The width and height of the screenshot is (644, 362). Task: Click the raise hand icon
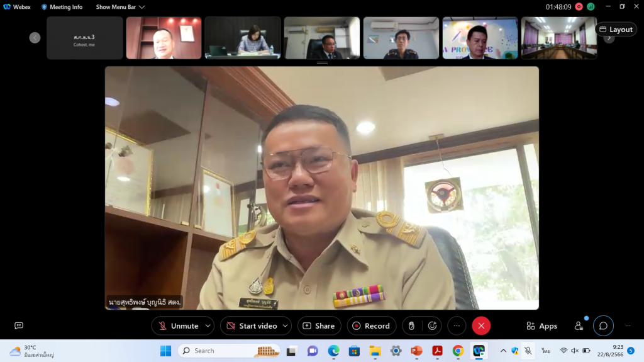(x=411, y=325)
